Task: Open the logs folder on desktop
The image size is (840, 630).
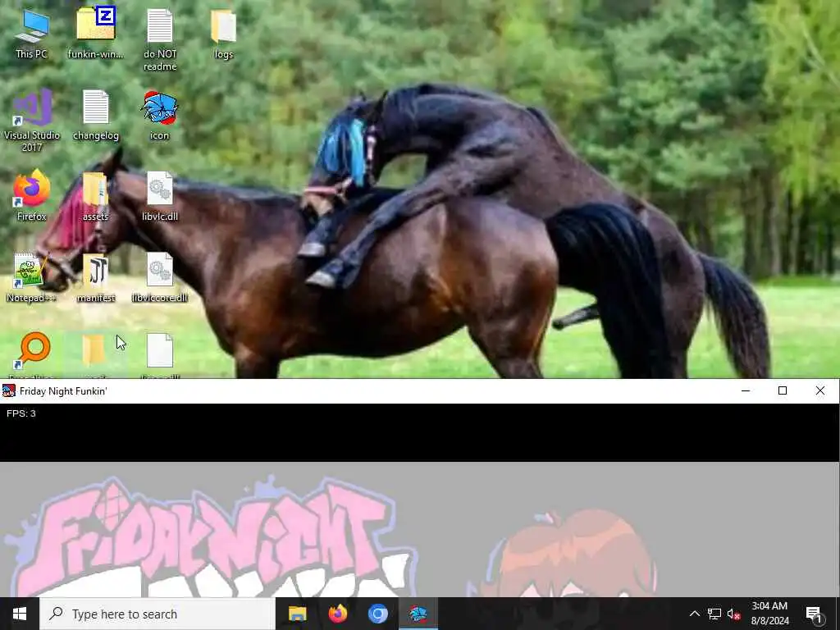Action: click(x=223, y=33)
